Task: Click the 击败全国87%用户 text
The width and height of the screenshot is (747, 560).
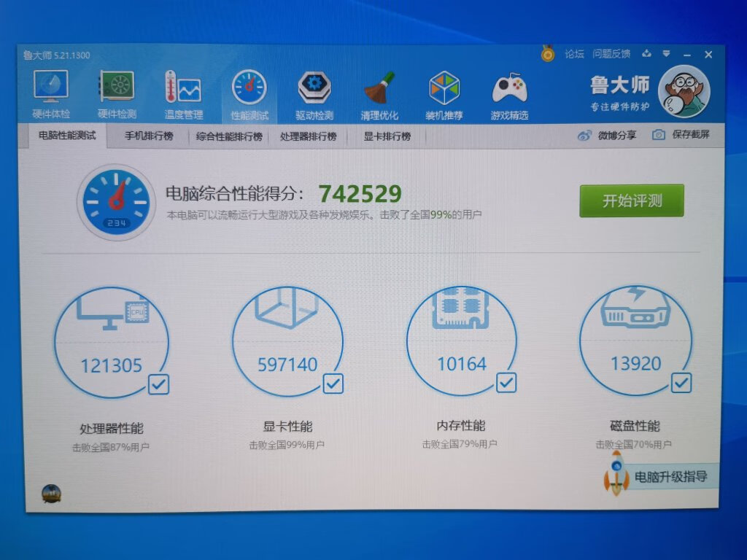Action: [111, 448]
